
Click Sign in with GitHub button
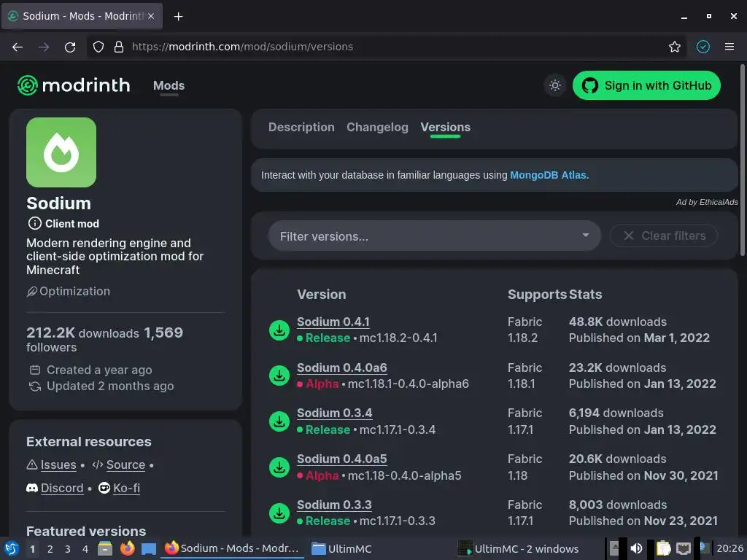pyautogui.click(x=646, y=86)
